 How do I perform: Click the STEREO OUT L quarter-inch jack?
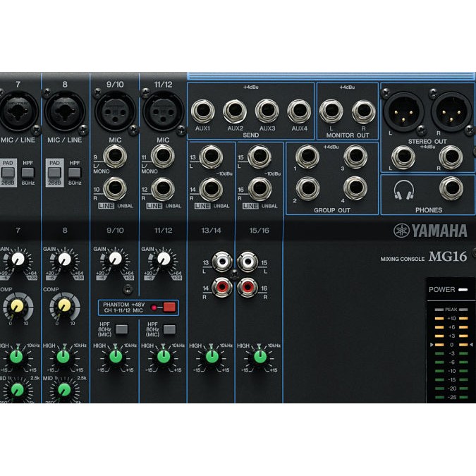(x=403, y=157)
